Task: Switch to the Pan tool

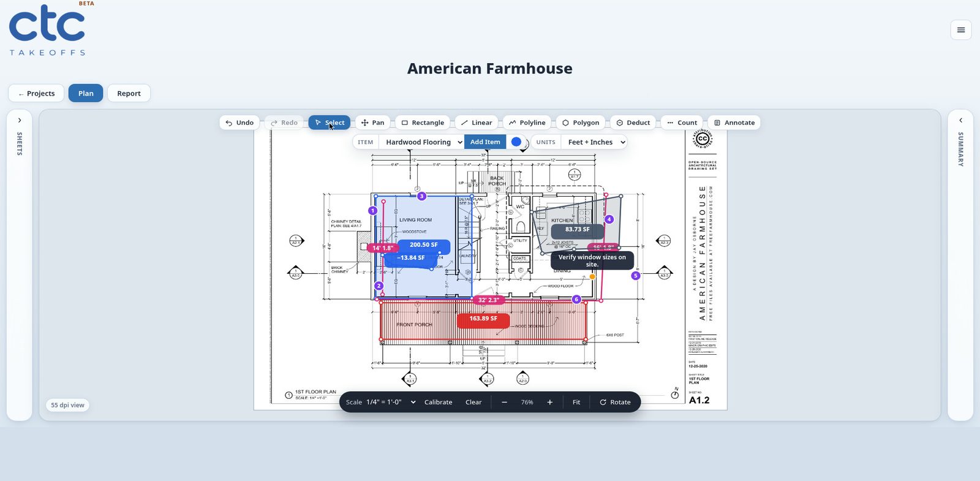Action: tap(372, 123)
